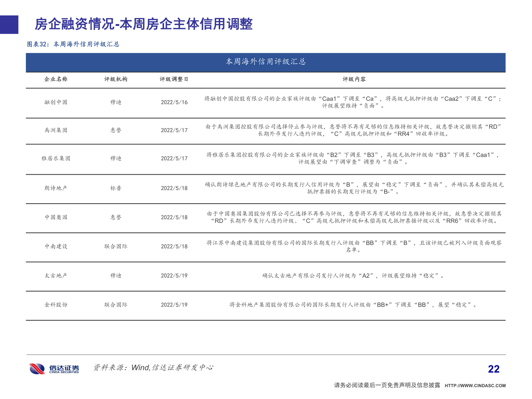532x399 pixels.
Task: Select 穆迪 agency in 雅居乐集团 row
Action: (x=116, y=158)
